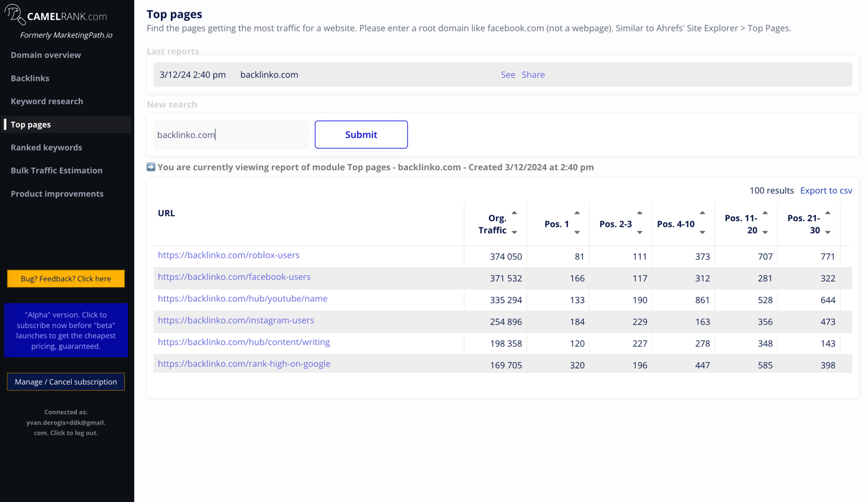Export results to csv
The width and height of the screenshot is (868, 502).
(x=826, y=190)
